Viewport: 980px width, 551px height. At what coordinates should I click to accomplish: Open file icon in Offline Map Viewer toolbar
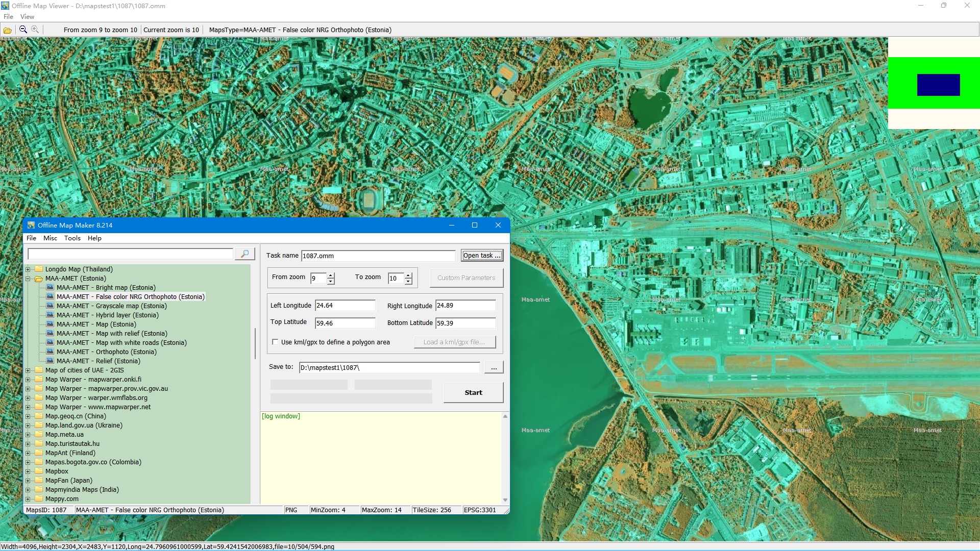click(x=8, y=30)
